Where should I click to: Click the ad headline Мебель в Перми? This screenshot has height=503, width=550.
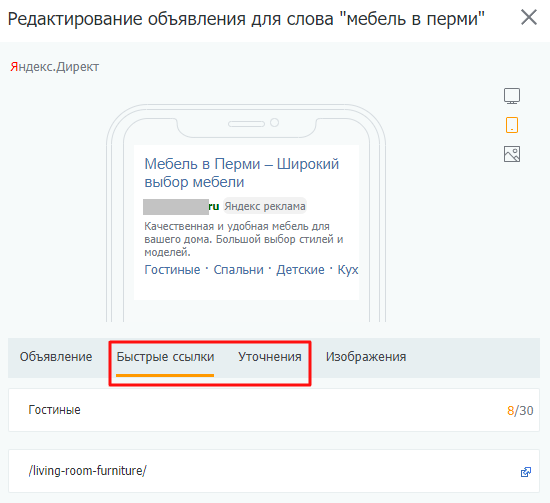[242, 173]
